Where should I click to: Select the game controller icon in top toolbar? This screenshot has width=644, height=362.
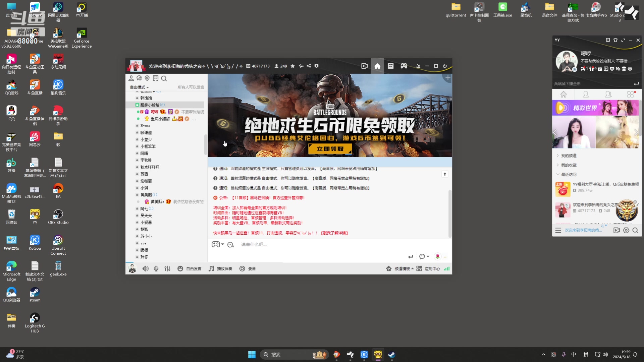(x=404, y=66)
